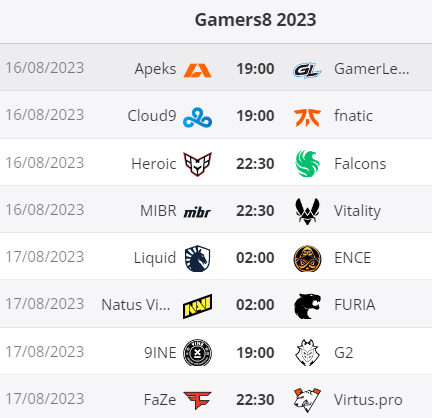Select the FURIA panther logo

[307, 306]
